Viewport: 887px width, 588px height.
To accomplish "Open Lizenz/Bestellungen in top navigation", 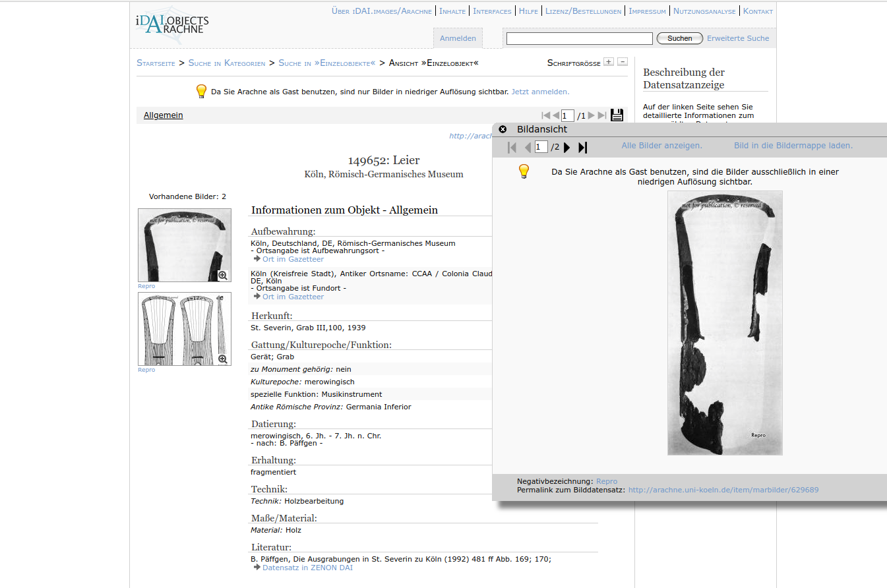I will pyautogui.click(x=583, y=11).
